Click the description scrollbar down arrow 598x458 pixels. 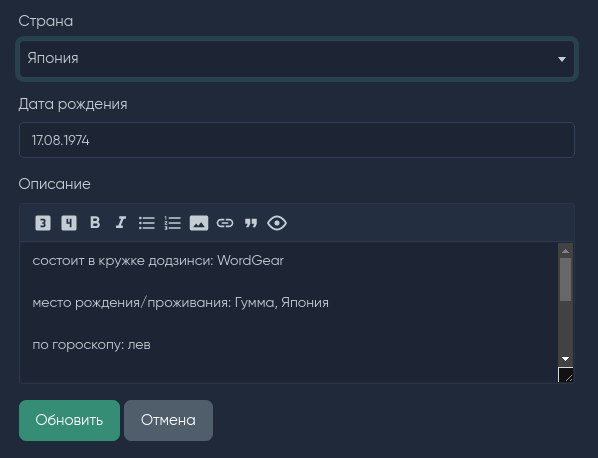pos(566,359)
